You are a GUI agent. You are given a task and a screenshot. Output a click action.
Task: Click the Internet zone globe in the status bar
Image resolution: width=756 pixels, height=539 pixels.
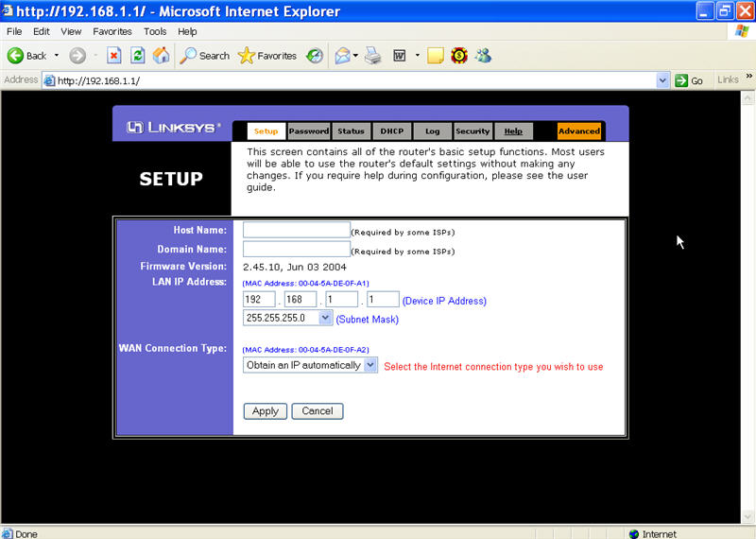coord(634,533)
